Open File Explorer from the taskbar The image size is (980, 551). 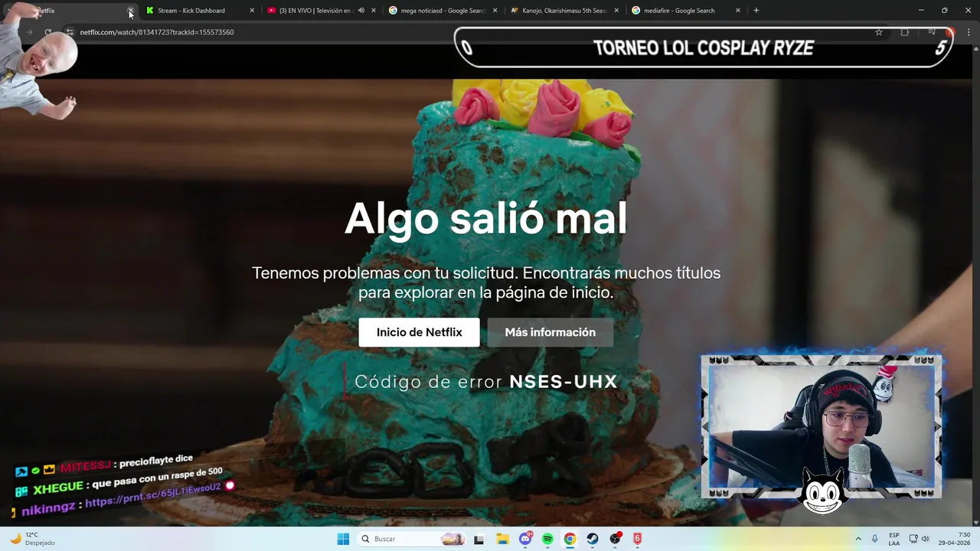coord(502,539)
